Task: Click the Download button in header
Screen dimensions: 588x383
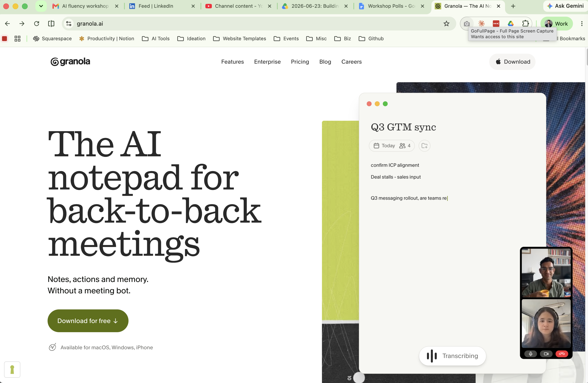Action: tap(512, 62)
